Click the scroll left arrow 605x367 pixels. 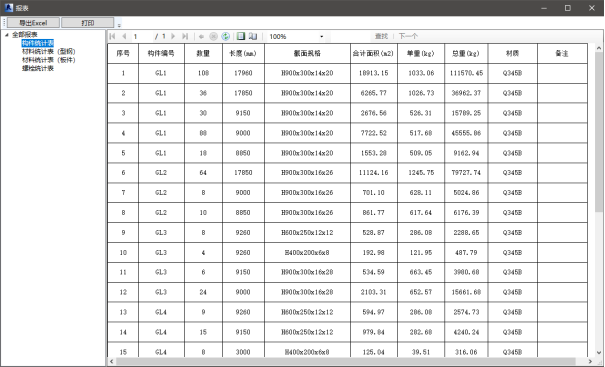pyautogui.click(x=112, y=362)
